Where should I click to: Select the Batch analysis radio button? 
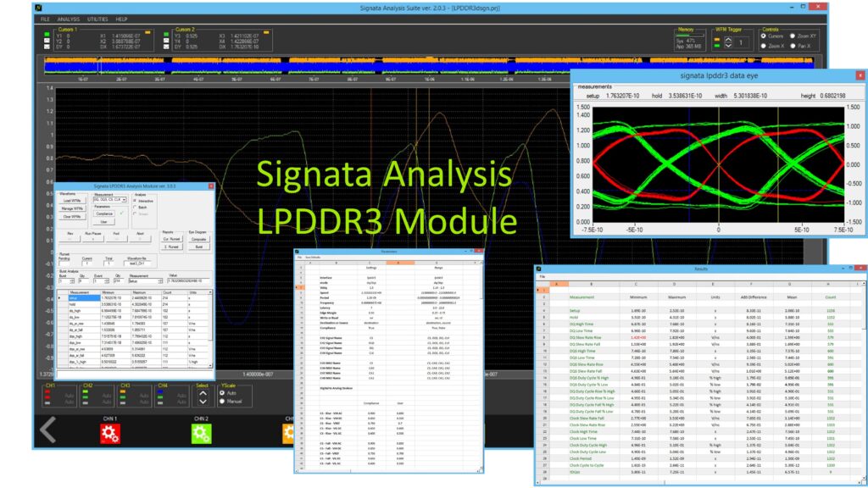point(136,206)
